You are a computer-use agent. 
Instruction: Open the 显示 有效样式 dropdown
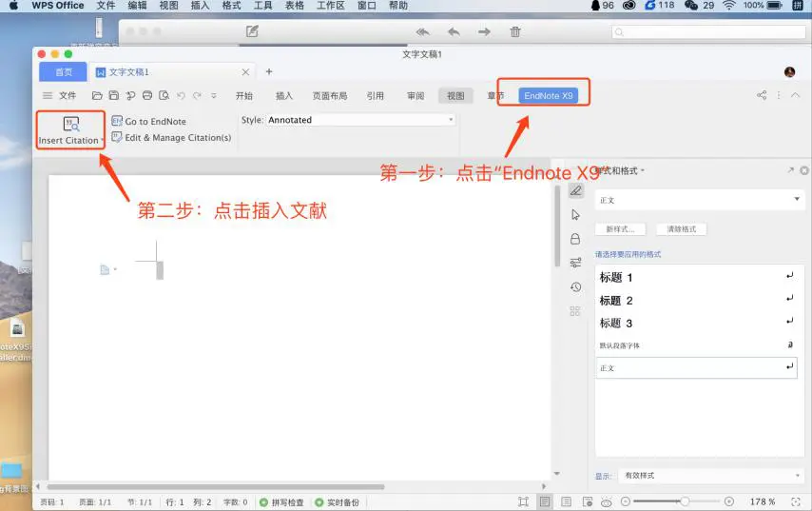pos(711,475)
